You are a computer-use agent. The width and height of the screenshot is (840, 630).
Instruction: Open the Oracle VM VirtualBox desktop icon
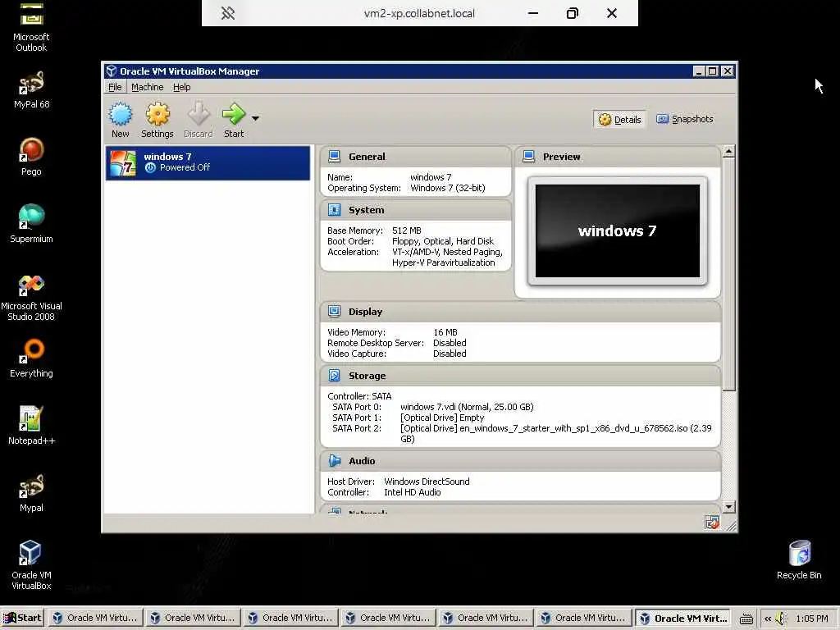coord(31,564)
